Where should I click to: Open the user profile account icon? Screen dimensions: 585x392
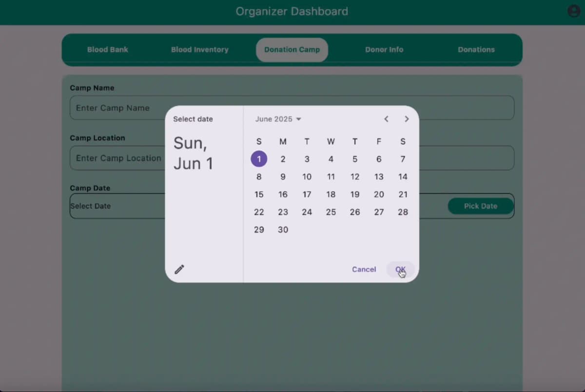coord(574,11)
